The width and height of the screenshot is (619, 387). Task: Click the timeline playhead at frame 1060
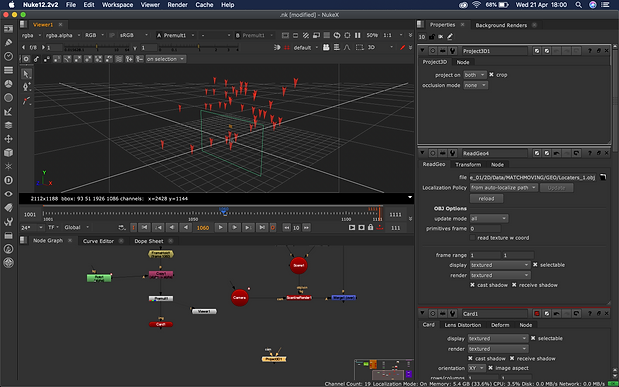point(224,212)
